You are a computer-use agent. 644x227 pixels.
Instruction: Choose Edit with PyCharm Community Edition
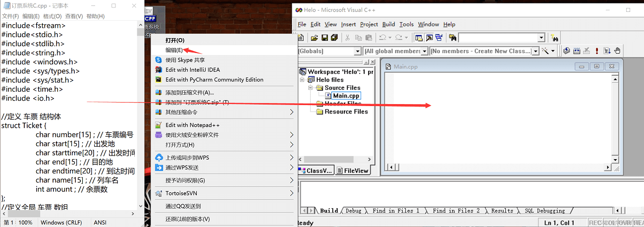point(224,79)
